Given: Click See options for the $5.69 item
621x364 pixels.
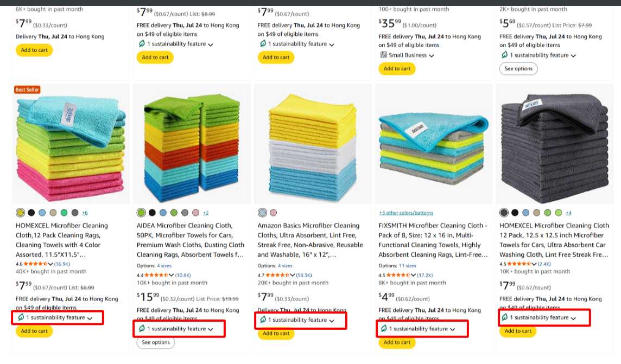Looking at the screenshot, I should pyautogui.click(x=518, y=69).
